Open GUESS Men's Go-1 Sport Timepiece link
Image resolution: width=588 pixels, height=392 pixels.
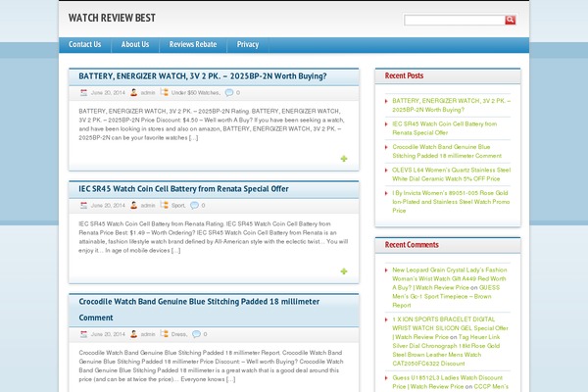(x=446, y=296)
